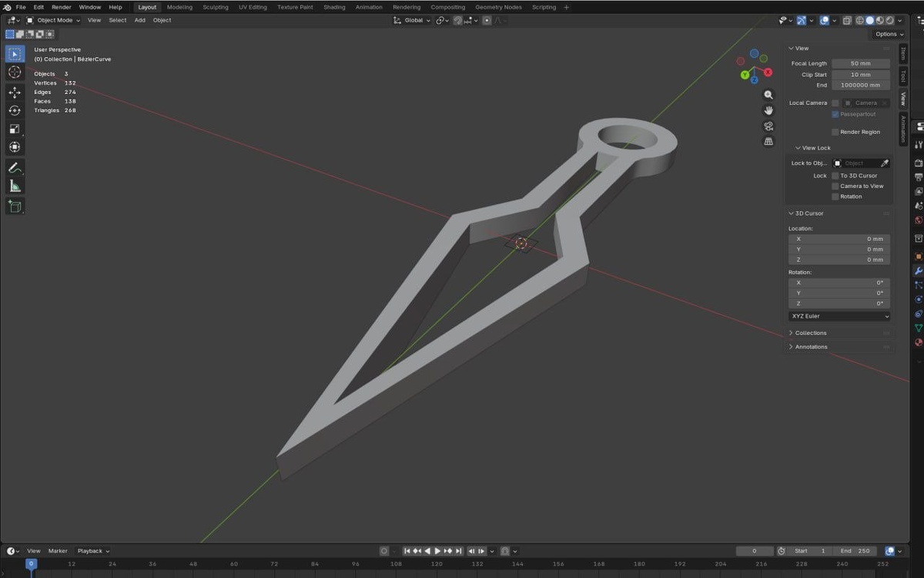Choose the Annotate pencil tool
The height and width of the screenshot is (578, 924).
point(15,167)
